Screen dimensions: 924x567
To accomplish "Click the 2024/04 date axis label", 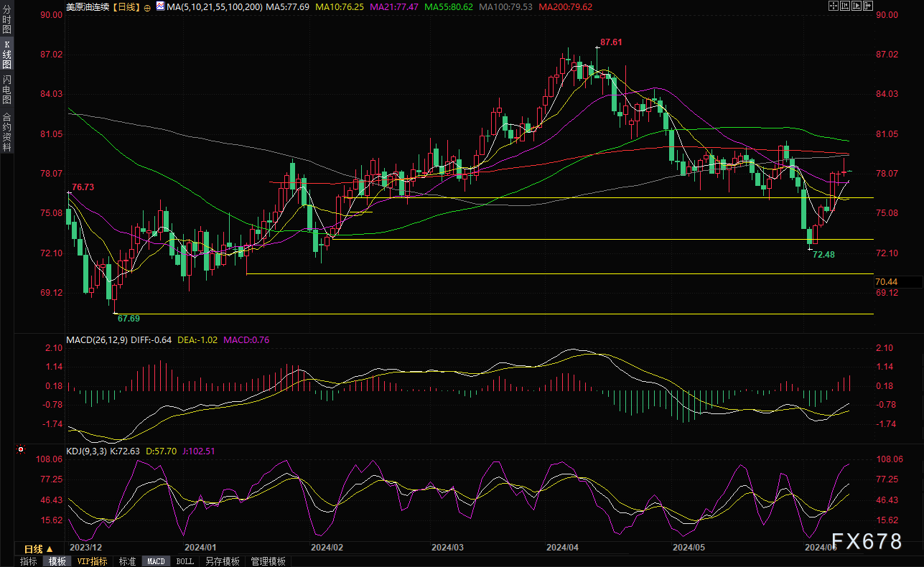I will pyautogui.click(x=562, y=547).
